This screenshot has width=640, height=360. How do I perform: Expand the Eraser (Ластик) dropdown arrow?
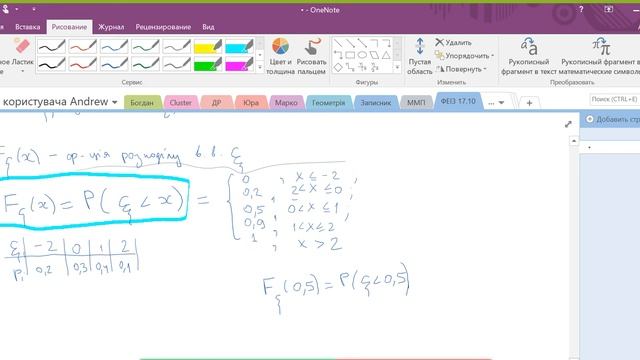[x=22, y=71]
